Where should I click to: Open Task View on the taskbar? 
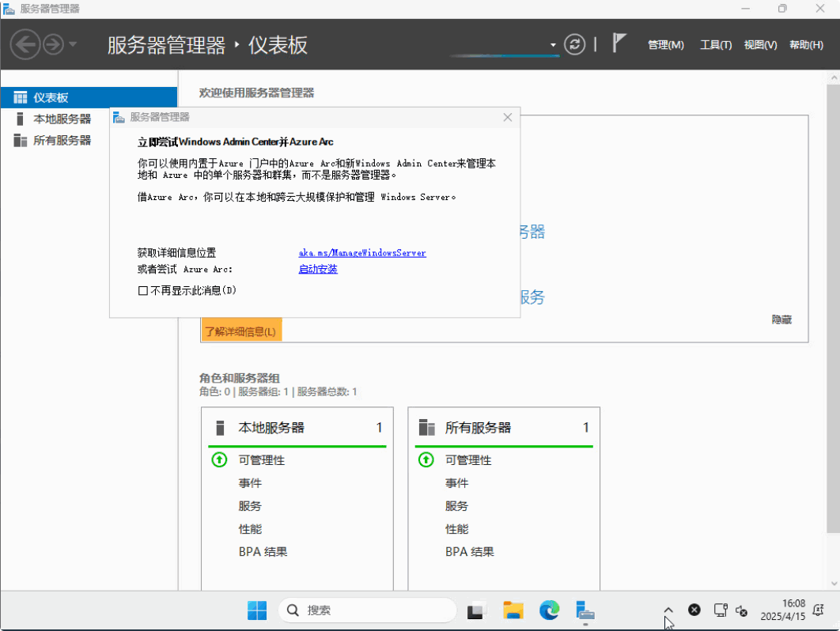pos(476,610)
